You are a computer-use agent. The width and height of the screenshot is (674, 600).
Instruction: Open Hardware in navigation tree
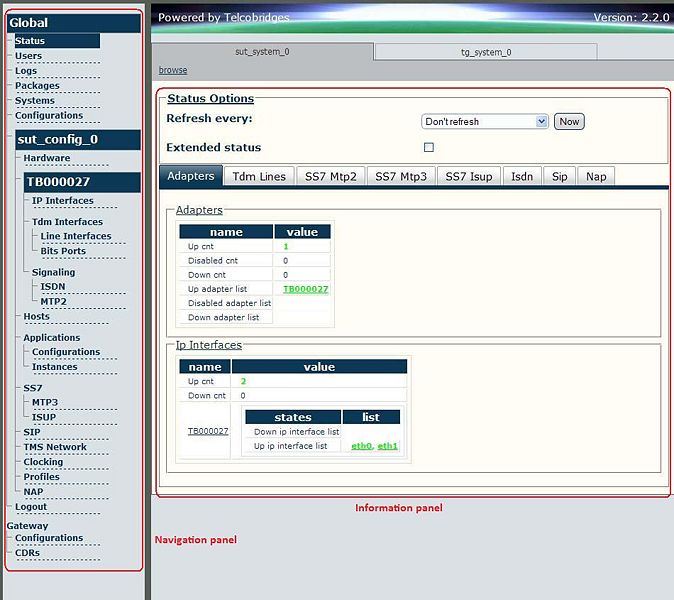click(47, 158)
